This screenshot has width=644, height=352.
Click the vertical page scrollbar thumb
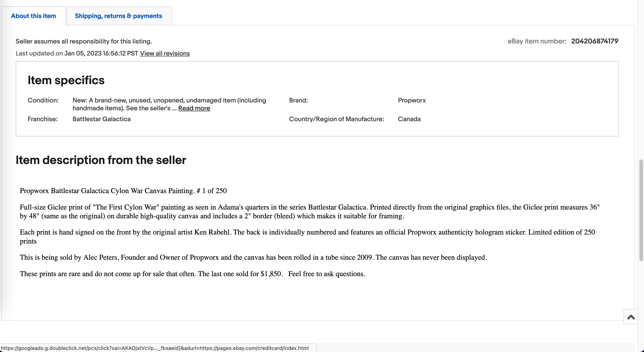[641, 210]
